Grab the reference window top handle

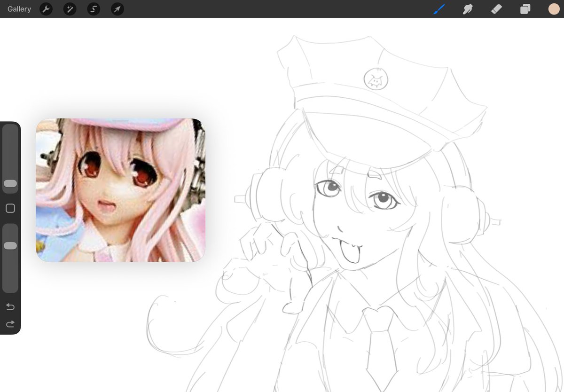pyautogui.click(x=121, y=121)
